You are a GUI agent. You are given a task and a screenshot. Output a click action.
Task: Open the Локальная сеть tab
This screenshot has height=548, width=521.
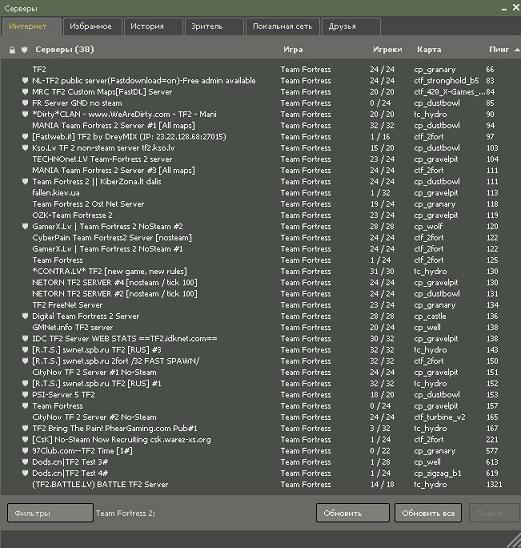pos(282,27)
